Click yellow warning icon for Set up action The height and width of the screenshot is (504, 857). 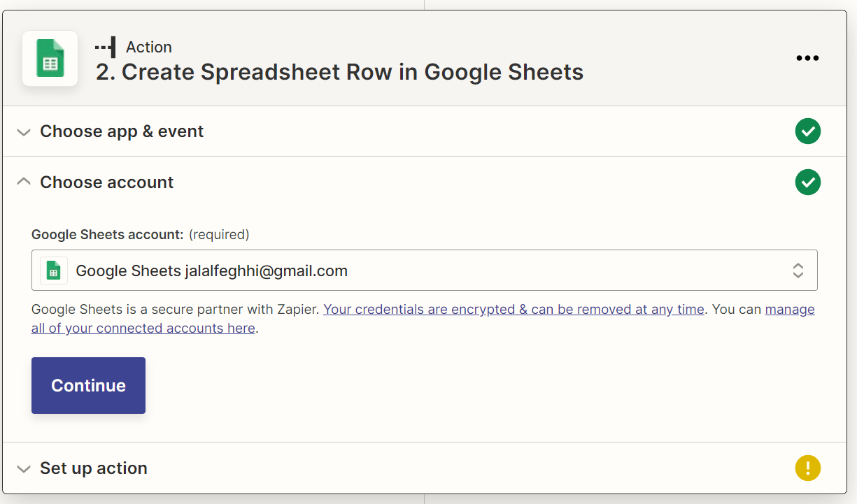coord(808,468)
